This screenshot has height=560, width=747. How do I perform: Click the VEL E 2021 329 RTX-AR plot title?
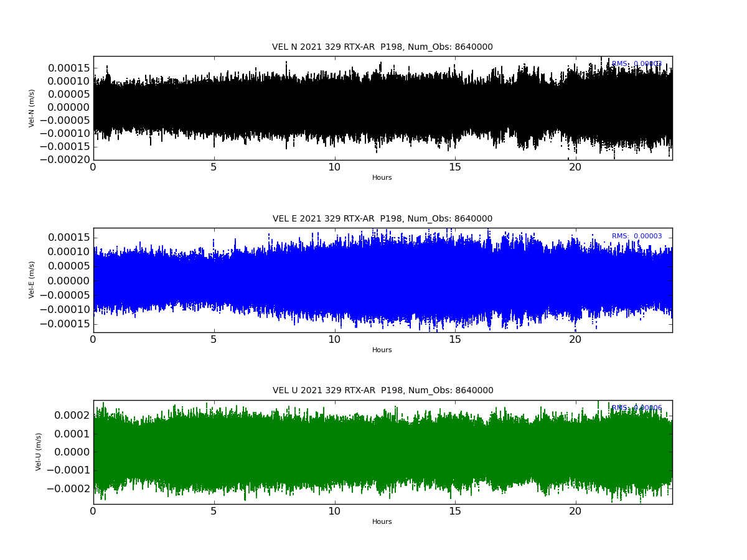pos(382,219)
